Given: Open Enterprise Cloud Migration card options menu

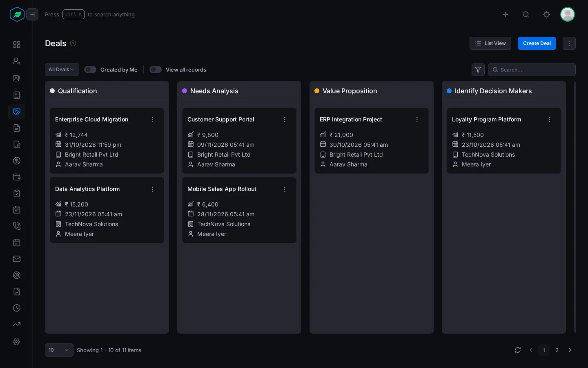Looking at the screenshot, I should 152,120.
